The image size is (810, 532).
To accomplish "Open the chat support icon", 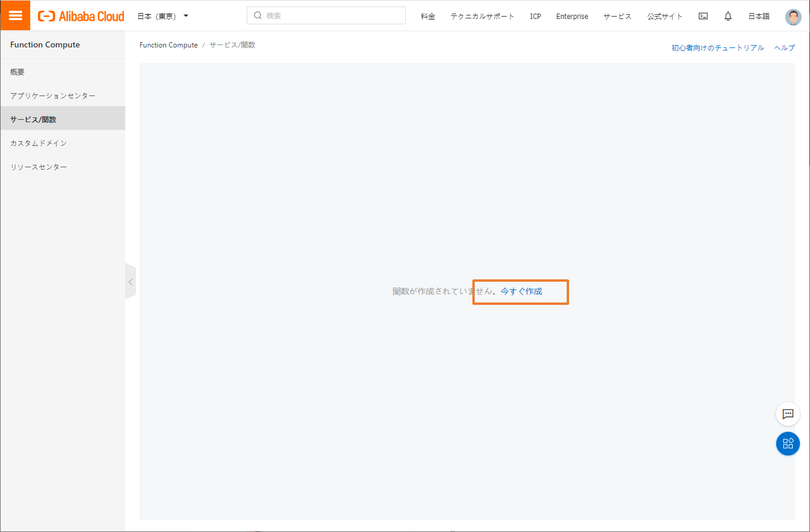I will [787, 414].
